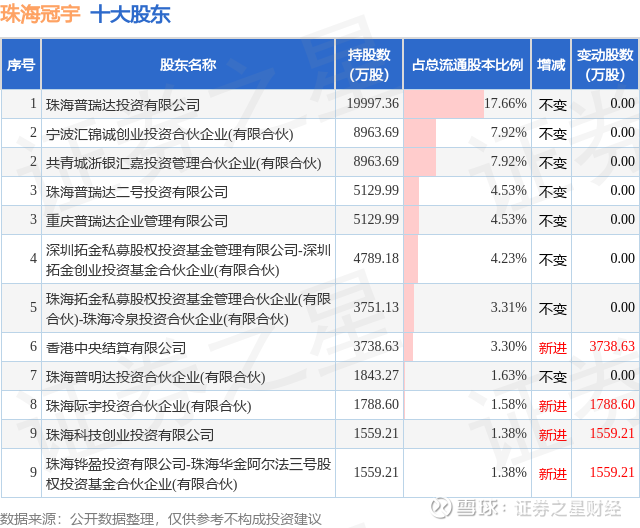Click 不变 for 珠海普瑞达投资有限公司
This screenshot has width=640, height=528.
coord(553,105)
